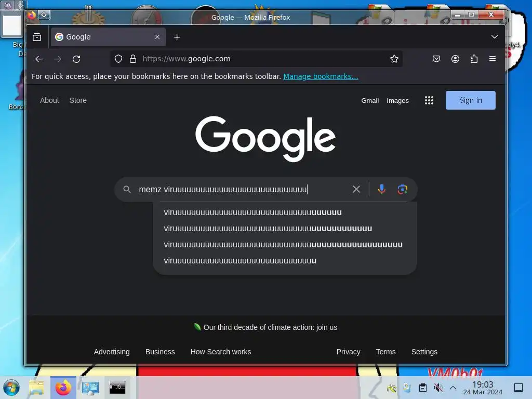Open the file manager taskbar icon
This screenshot has width=532, height=399.
pos(36,388)
